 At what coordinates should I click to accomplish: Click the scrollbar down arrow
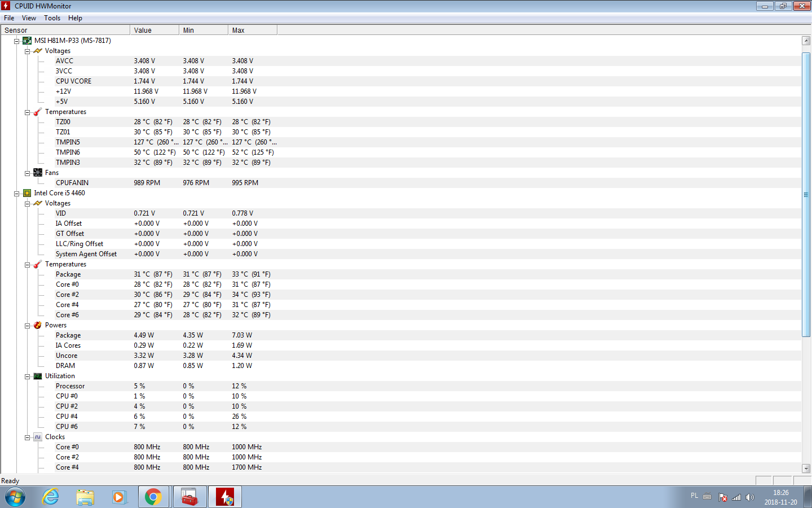[806, 468]
